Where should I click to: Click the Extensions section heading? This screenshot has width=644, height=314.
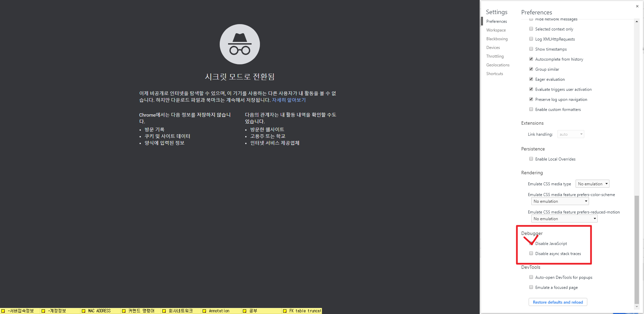(532, 123)
